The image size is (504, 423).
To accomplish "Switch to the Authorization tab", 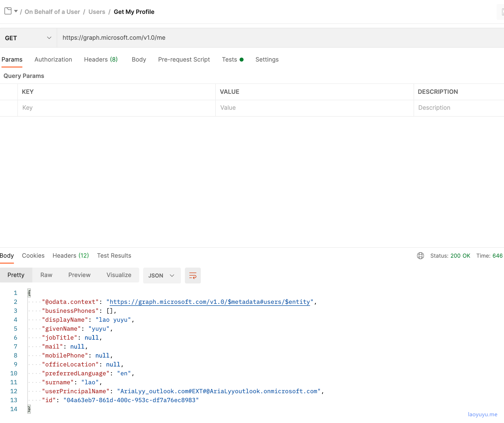I will [x=53, y=60].
